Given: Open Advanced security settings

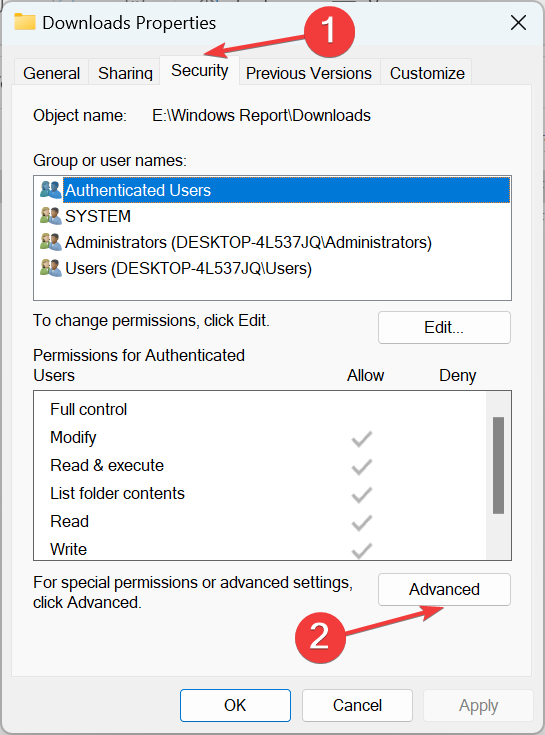Looking at the screenshot, I should coord(444,589).
